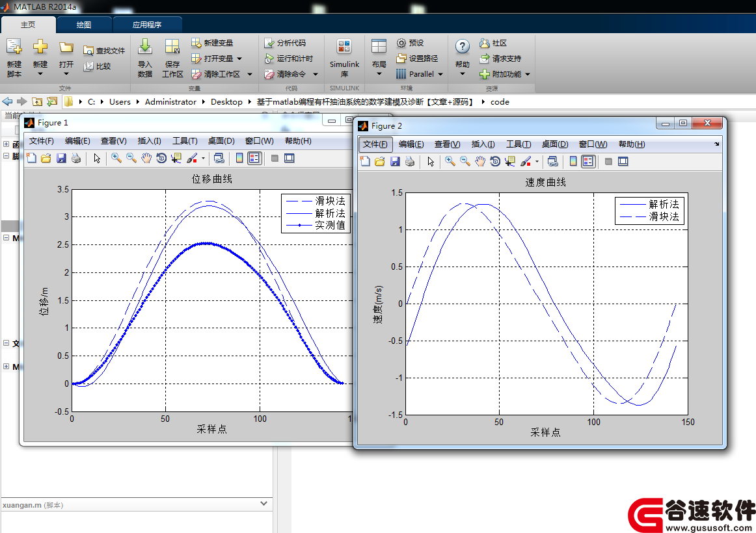
Task: Open the 附加功能 dropdown arrow
Action: click(528, 74)
